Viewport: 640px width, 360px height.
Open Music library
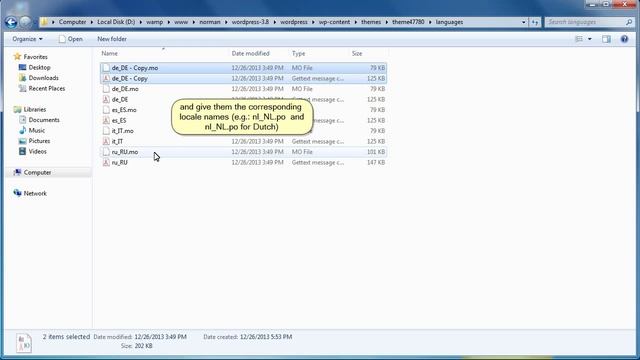click(37, 130)
